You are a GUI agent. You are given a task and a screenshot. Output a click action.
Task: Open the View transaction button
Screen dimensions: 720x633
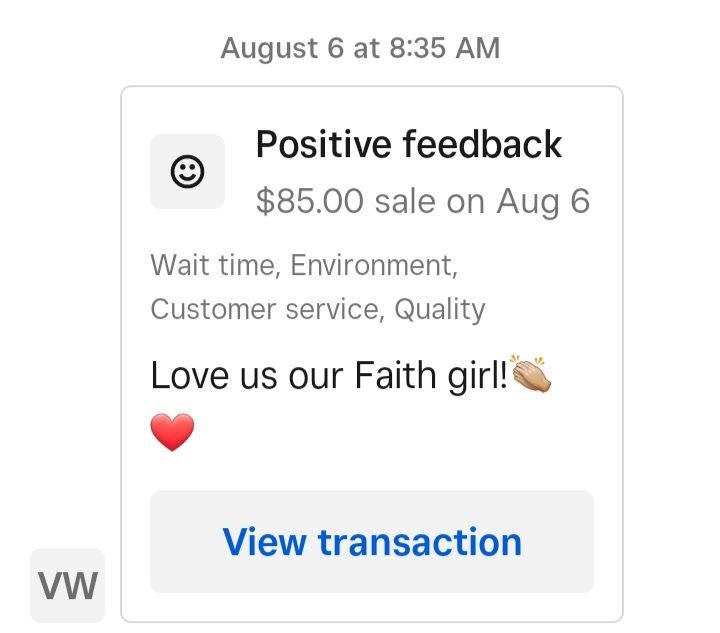372,542
